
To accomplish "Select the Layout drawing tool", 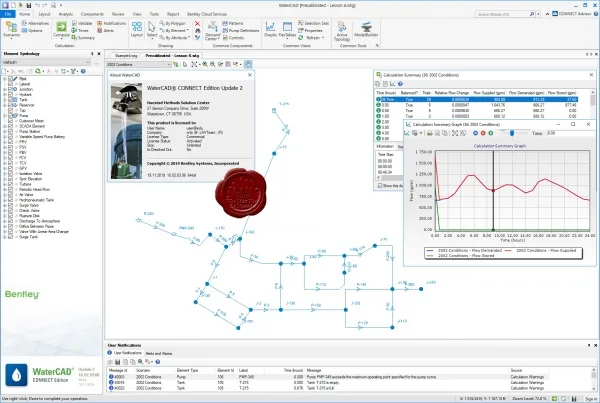I will click(137, 29).
